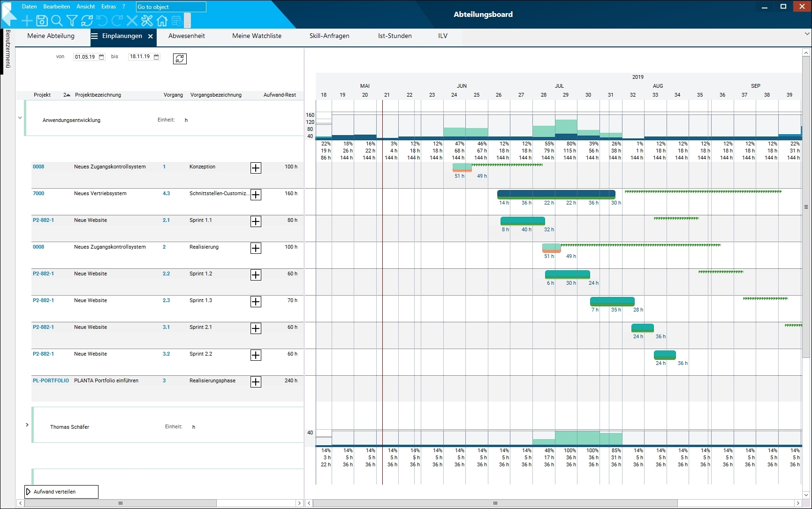Screen dimensions: 812x509
Task: Open the Benutzermenü side panel
Action: click(8, 49)
